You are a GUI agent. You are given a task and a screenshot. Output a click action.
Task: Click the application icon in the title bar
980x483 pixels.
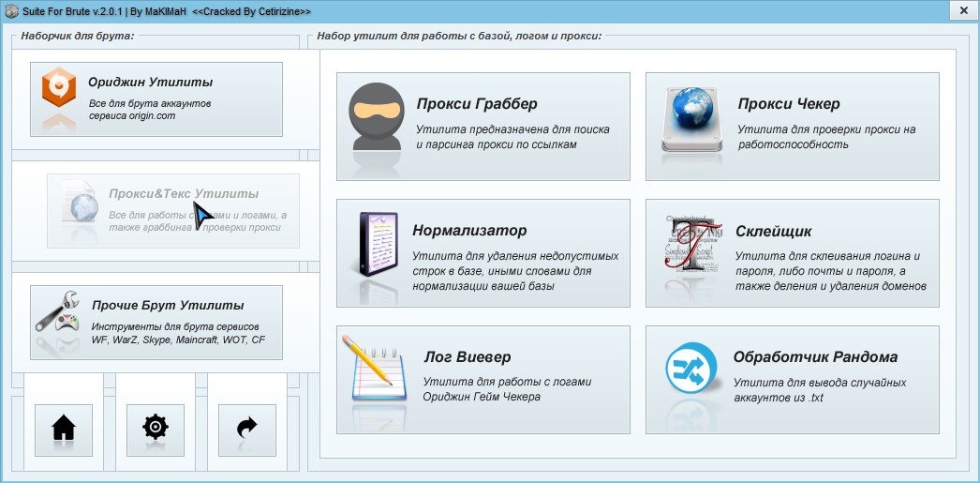(11, 11)
